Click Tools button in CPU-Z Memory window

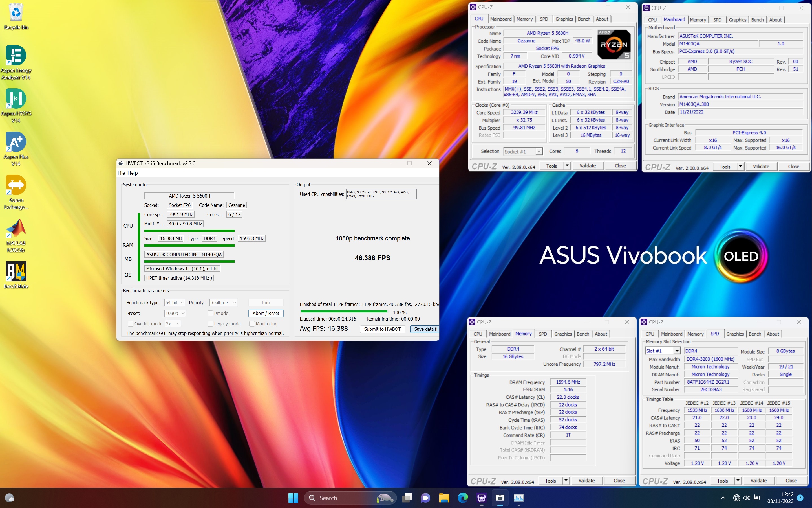(x=550, y=480)
